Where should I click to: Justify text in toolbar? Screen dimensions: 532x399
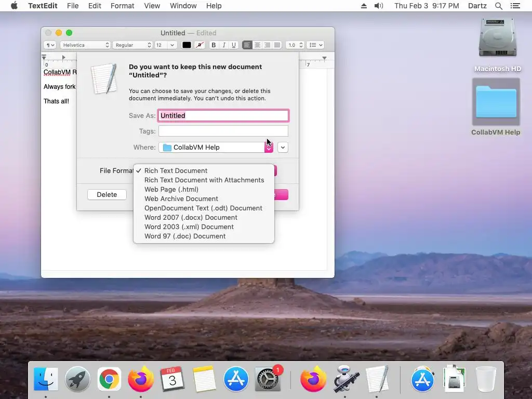point(277,45)
